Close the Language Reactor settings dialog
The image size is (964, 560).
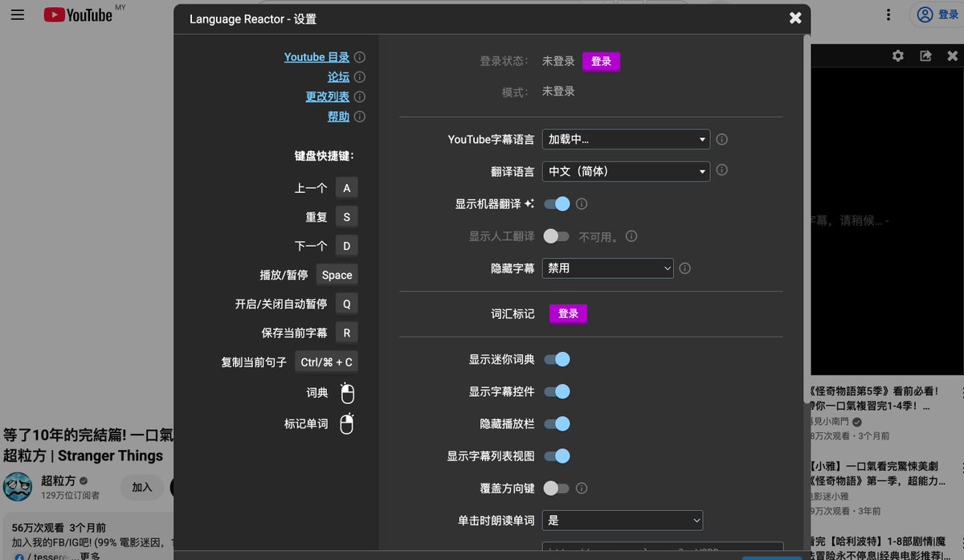[794, 18]
